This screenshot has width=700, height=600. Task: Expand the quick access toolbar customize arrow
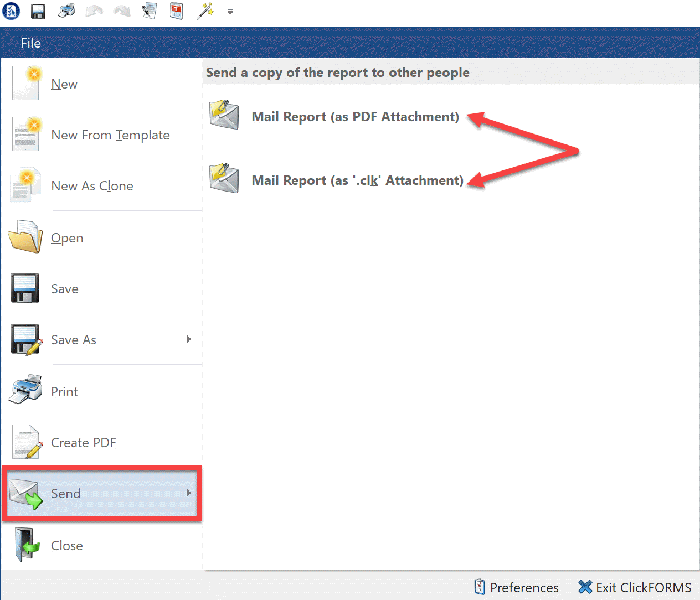(x=230, y=12)
